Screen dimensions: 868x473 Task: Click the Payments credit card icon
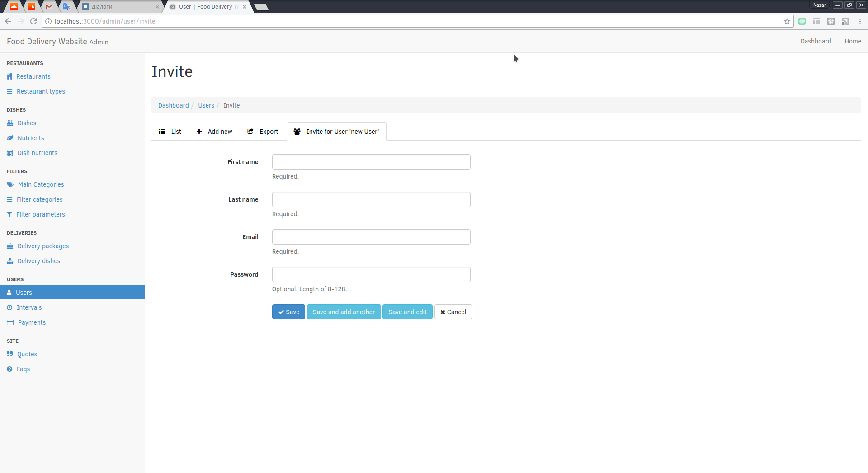pyautogui.click(x=10, y=322)
